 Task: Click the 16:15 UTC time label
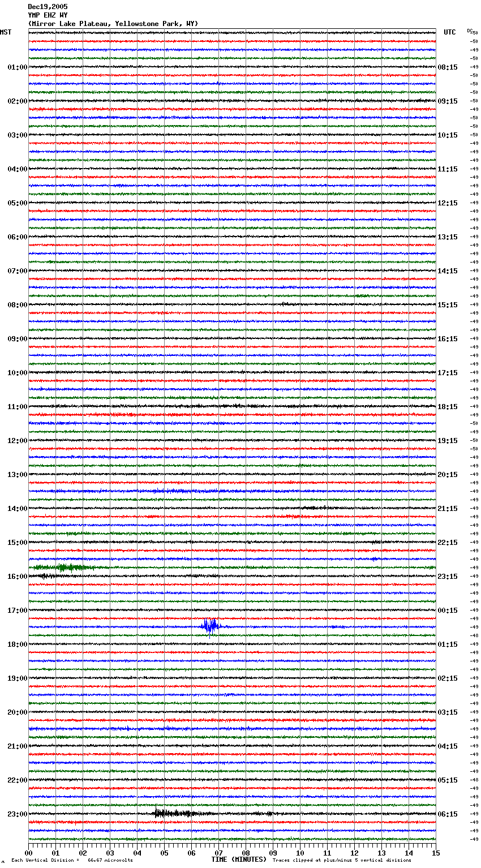coord(448,339)
